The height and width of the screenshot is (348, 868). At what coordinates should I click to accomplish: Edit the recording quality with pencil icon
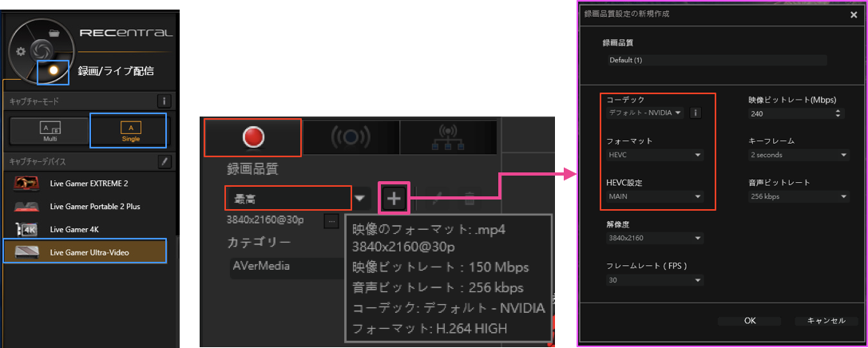pos(437,198)
